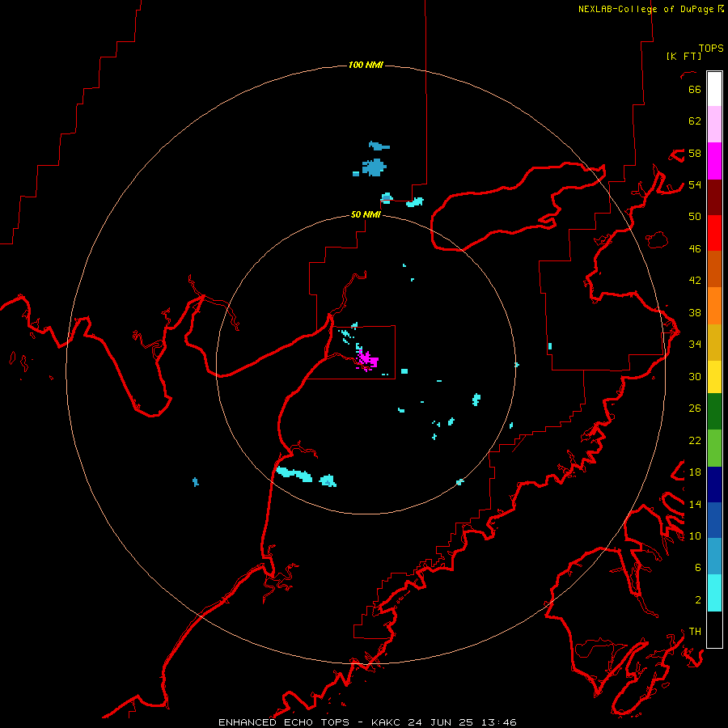Screen dimensions: 728x728
Task: Click the "24 JUN 25 13:46" timestamp
Action: (462, 722)
